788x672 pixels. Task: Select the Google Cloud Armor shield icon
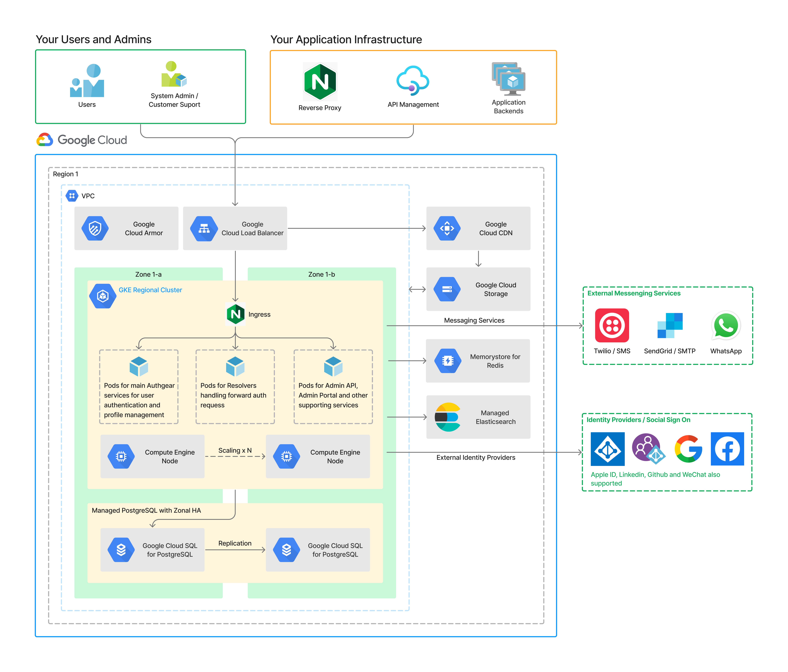95,228
